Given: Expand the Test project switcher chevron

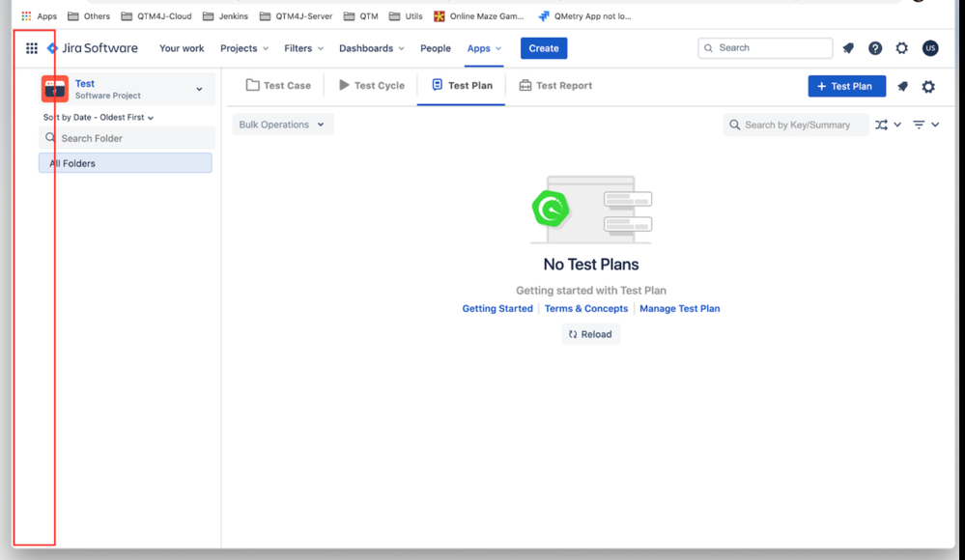Looking at the screenshot, I should [200, 88].
